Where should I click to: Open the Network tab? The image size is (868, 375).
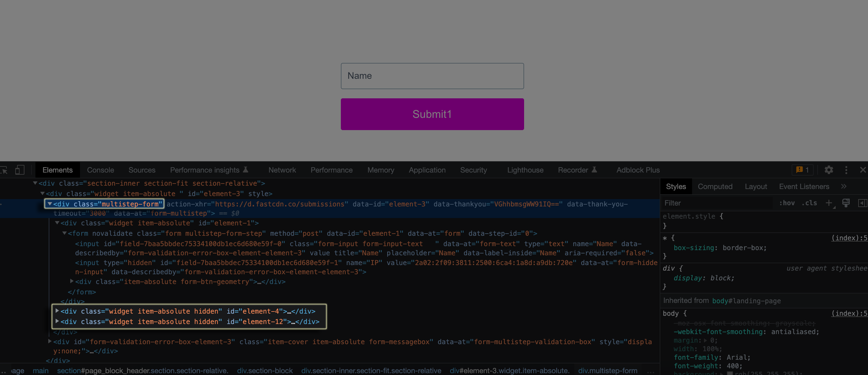[x=282, y=170]
